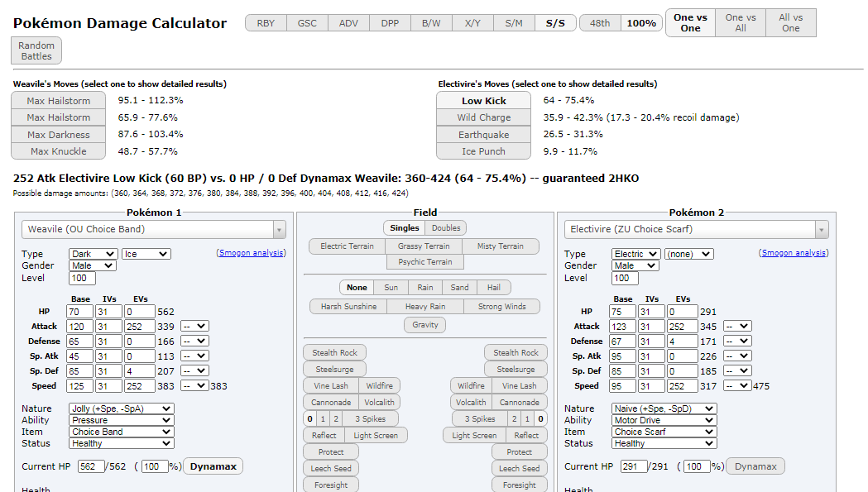Screen dimensions: 868x492
Task: Toggle Dynamax for Weavile
Action: (213, 466)
